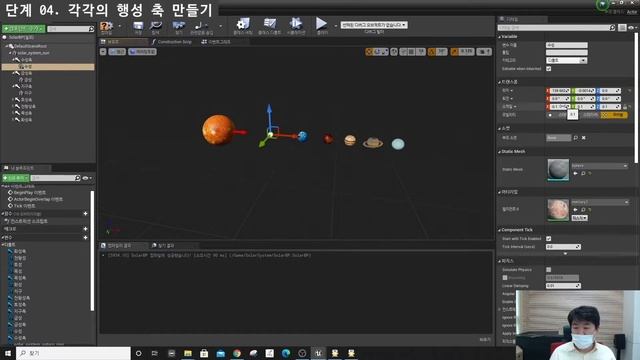Viewport: 640px width, 360px height.
Task: Click the Scale Y value field
Action: pos(584,107)
